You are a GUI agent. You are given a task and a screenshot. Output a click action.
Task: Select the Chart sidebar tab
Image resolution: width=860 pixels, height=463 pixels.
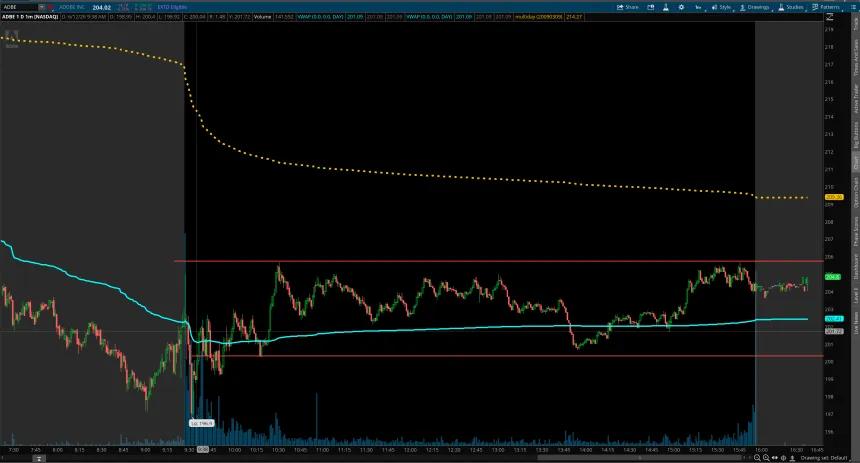pos(855,163)
